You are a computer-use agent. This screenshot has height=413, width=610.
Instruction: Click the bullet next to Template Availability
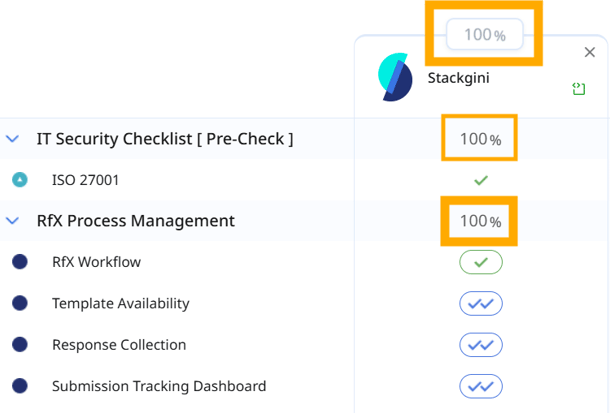20,303
